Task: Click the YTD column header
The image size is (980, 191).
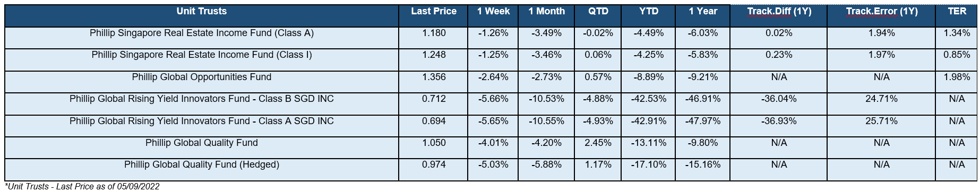Action: pos(649,11)
